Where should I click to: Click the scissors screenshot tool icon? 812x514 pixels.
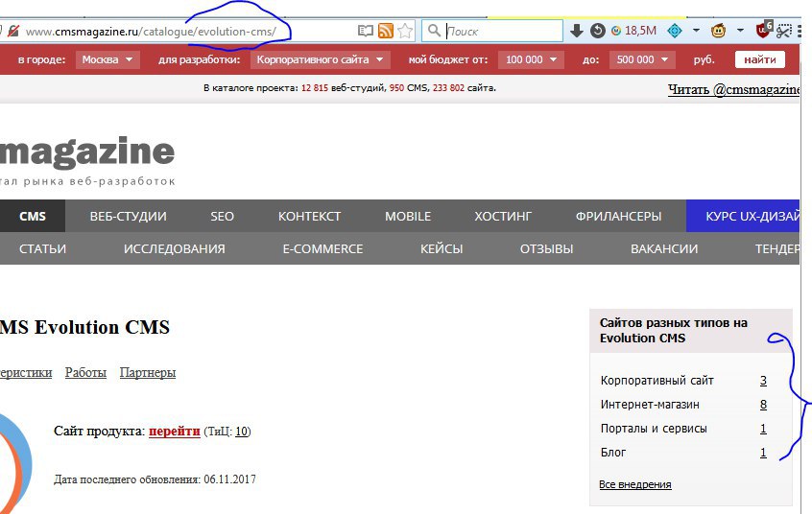[x=784, y=31]
